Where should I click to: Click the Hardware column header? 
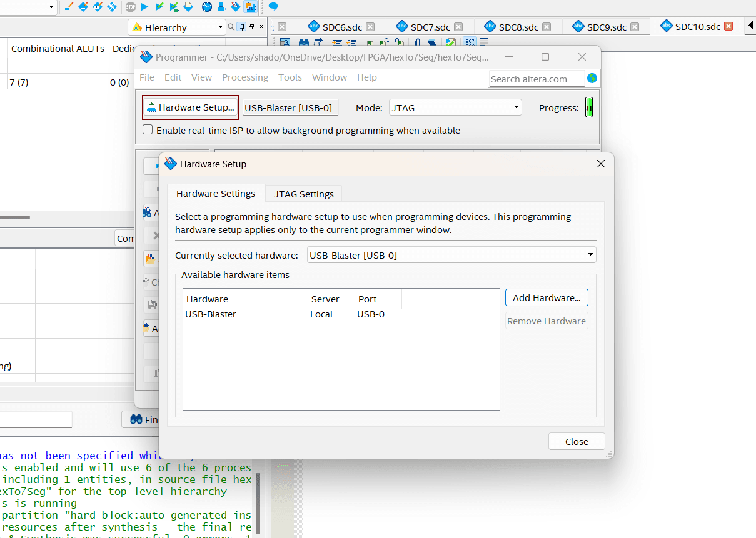click(246, 299)
